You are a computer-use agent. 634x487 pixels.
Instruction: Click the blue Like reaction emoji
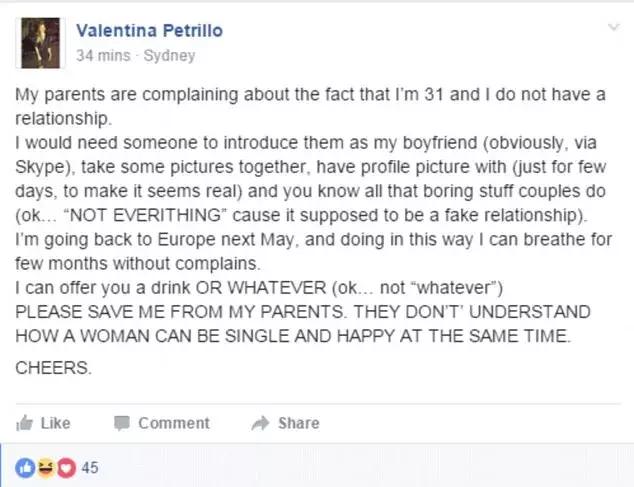[25, 467]
